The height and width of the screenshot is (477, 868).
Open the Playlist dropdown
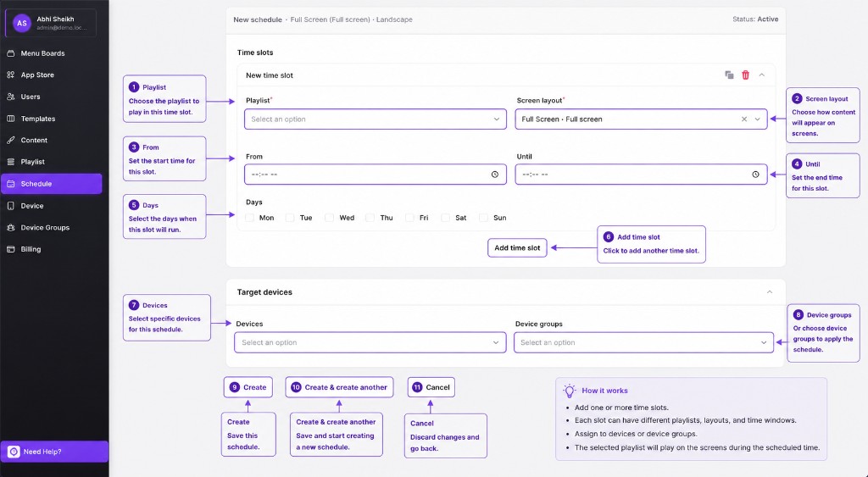pos(376,119)
